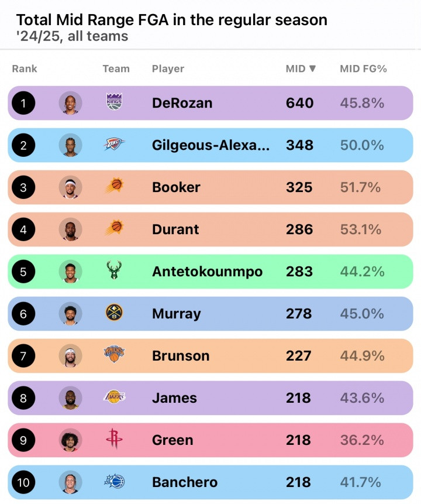Viewport: 421px width, 504px height.
Task: Click the Lakers logo beside James
Action: pos(115,397)
